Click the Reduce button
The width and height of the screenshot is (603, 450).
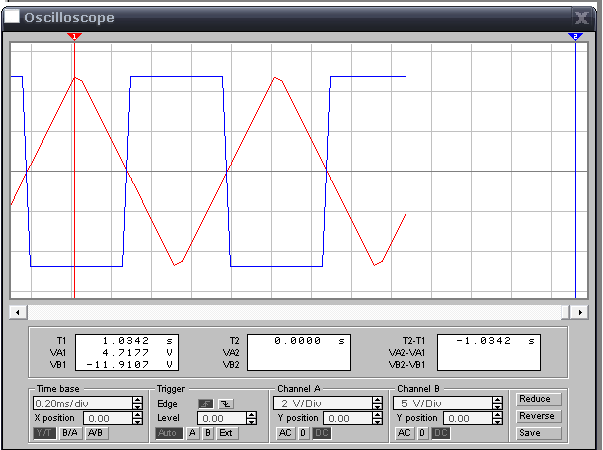pyautogui.click(x=537, y=398)
